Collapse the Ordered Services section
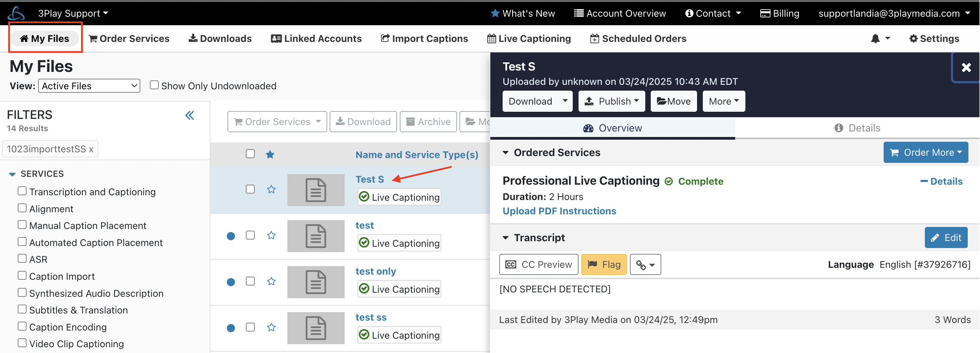 pos(505,153)
